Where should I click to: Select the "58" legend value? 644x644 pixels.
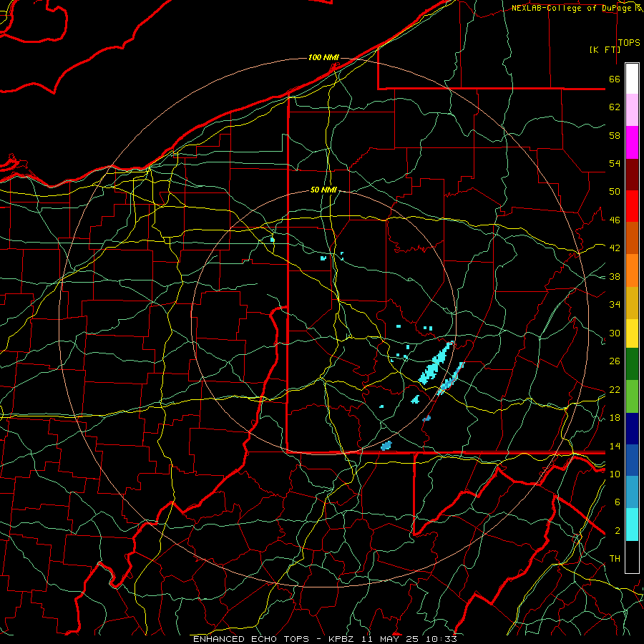(615, 135)
